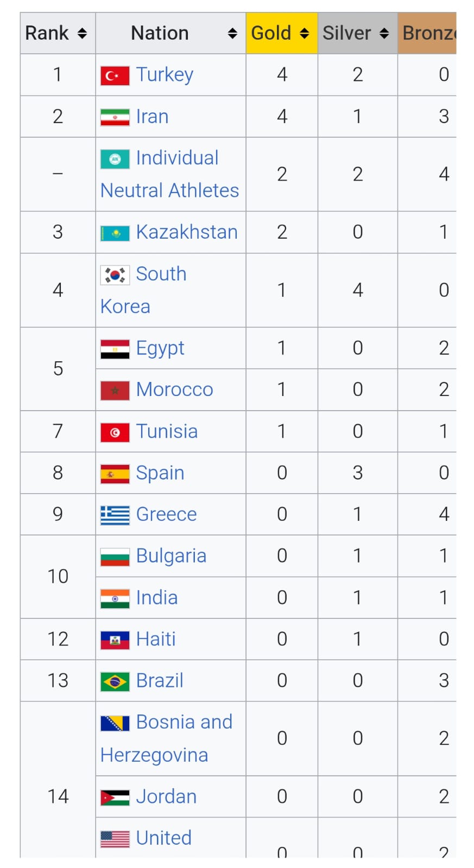Click the South Korea flag icon
474x868 pixels.
pyautogui.click(x=115, y=275)
